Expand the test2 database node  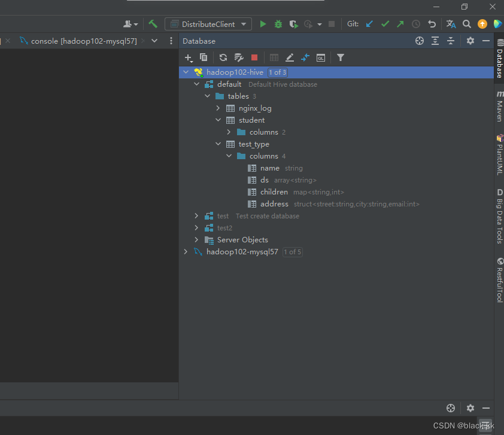(x=196, y=228)
